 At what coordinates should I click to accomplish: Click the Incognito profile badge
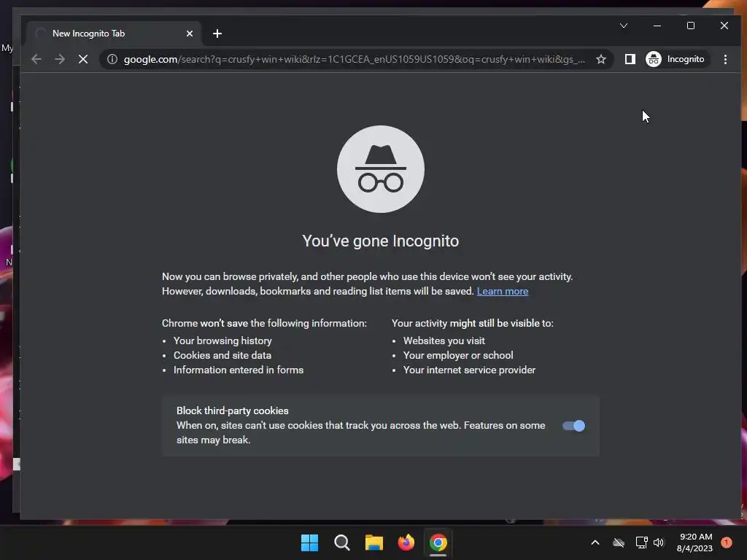click(x=676, y=59)
